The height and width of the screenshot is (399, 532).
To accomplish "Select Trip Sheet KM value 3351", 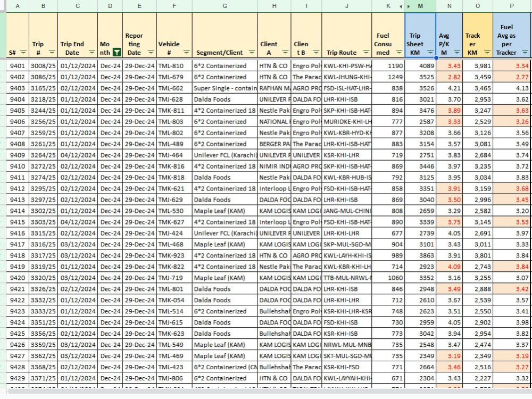I will click(x=420, y=189).
